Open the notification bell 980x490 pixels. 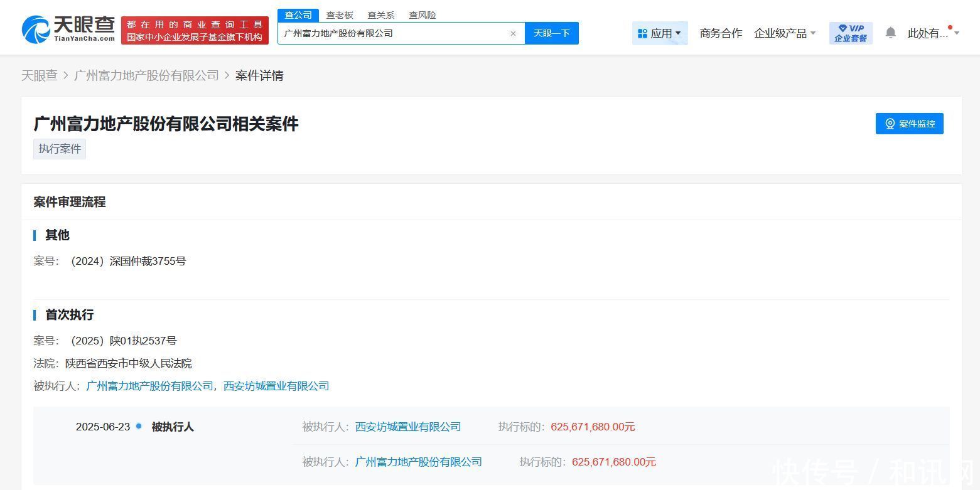(x=890, y=33)
